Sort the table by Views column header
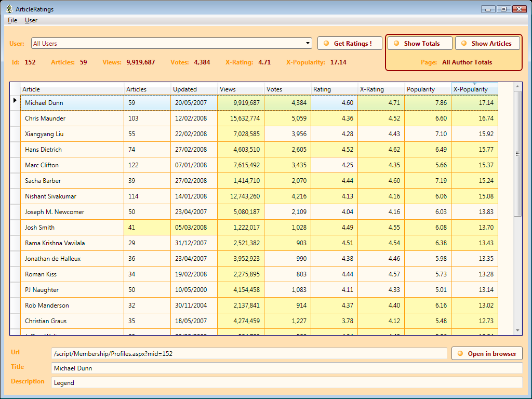Viewport: 532px width, 399px height. [241, 89]
